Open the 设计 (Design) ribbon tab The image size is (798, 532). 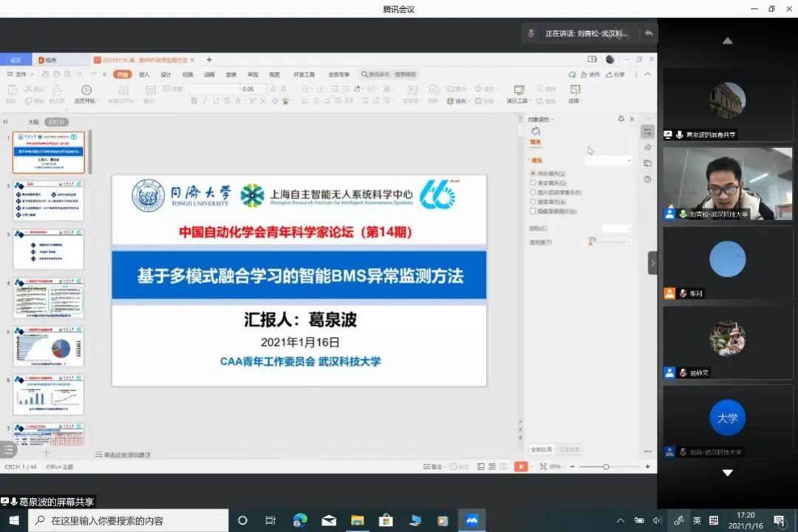(x=166, y=75)
